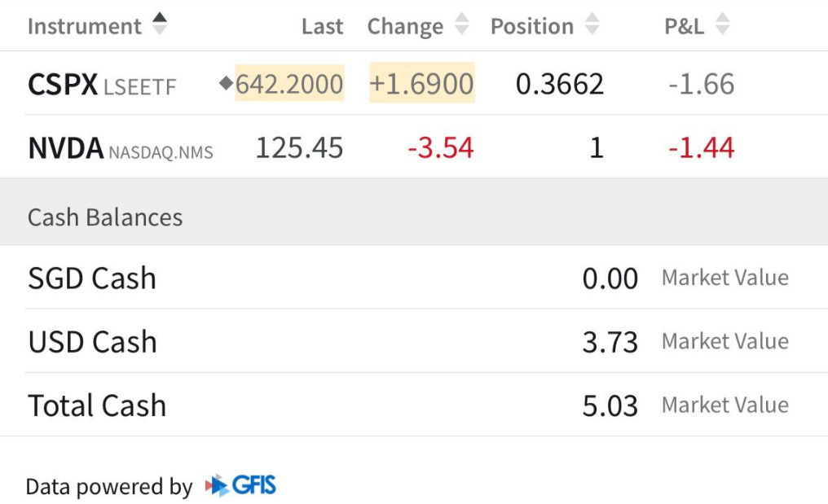Collapse the Cash Balances section header
This screenshot has height=504, width=828.
coord(105,217)
